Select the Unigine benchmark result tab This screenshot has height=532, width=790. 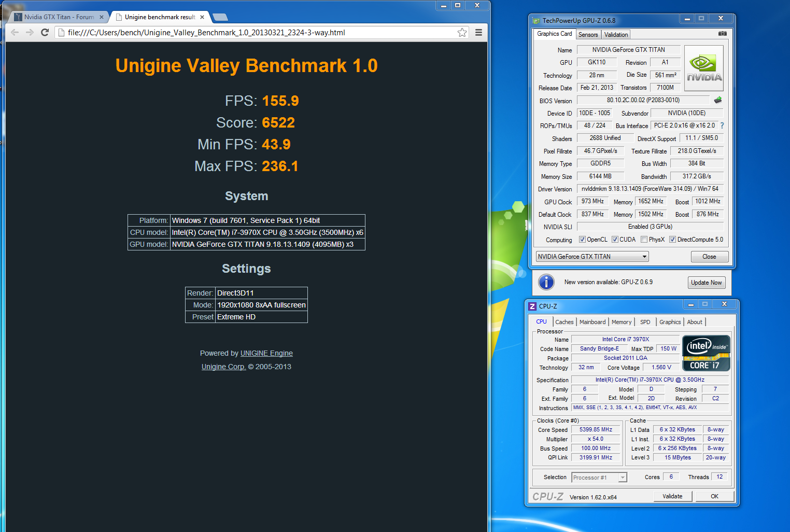[160, 17]
